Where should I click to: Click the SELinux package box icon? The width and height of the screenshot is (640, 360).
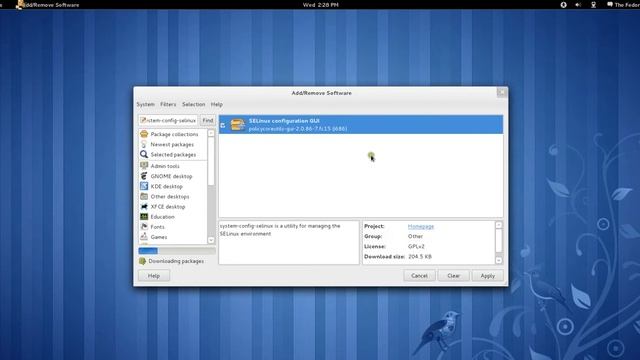click(x=237, y=124)
